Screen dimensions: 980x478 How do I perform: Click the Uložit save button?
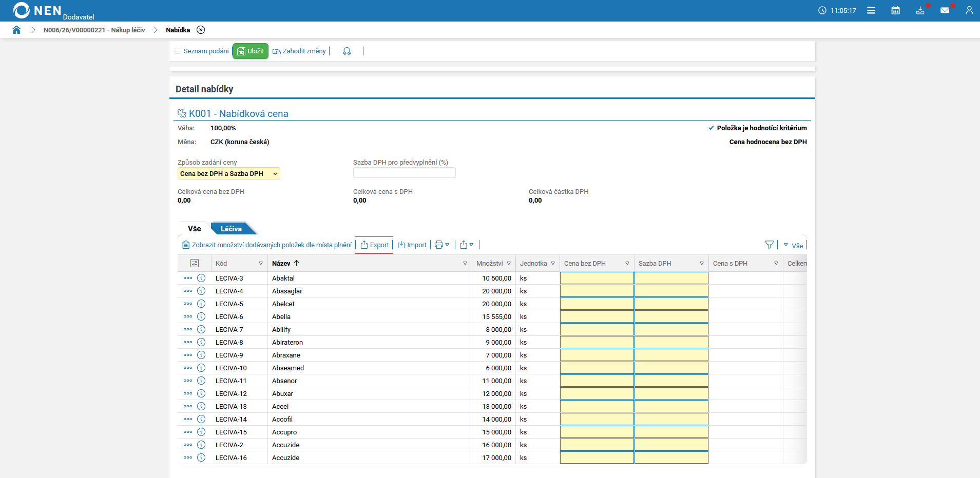click(251, 51)
